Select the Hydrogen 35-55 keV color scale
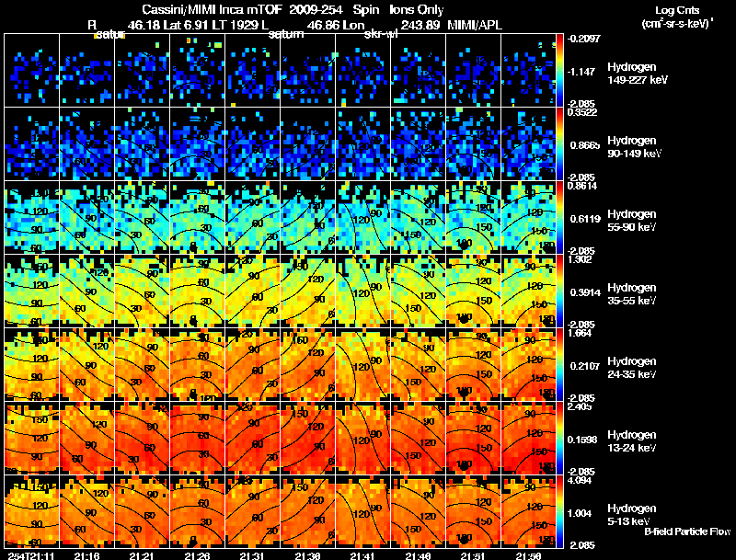Viewport: 736px width, 560px height. (559, 291)
